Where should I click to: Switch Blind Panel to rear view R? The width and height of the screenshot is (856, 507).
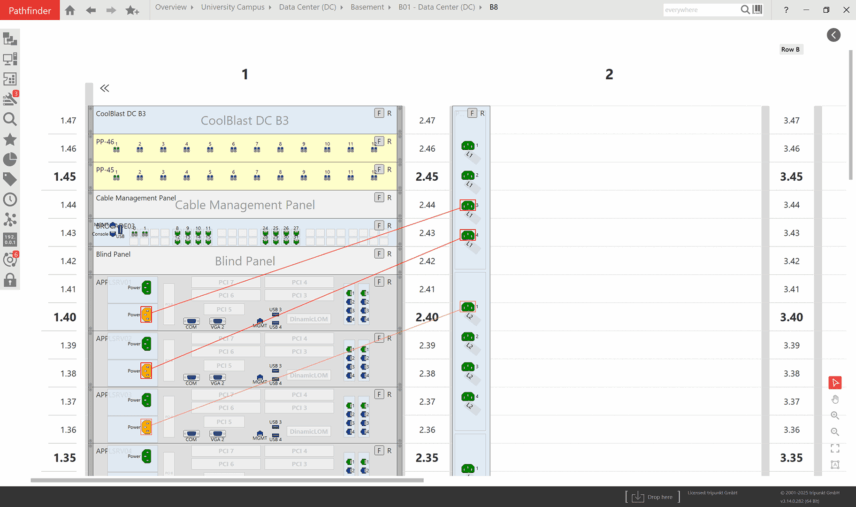click(389, 254)
